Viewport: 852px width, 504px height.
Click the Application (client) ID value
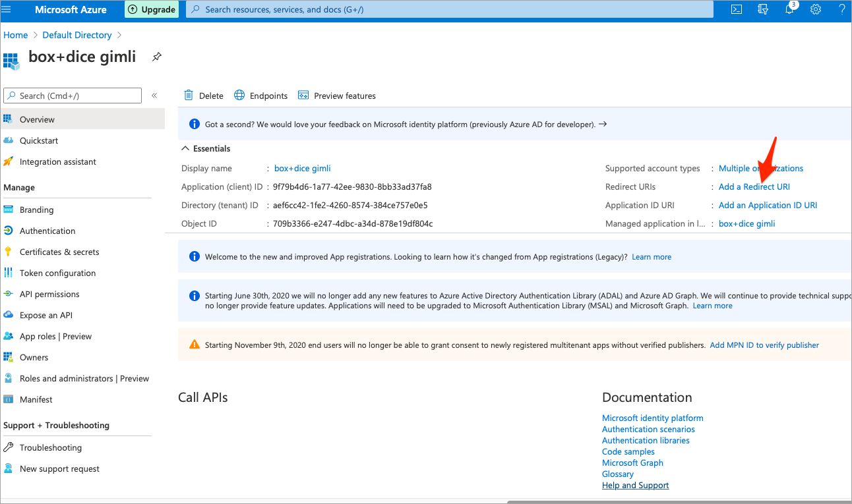pyautogui.click(x=352, y=187)
